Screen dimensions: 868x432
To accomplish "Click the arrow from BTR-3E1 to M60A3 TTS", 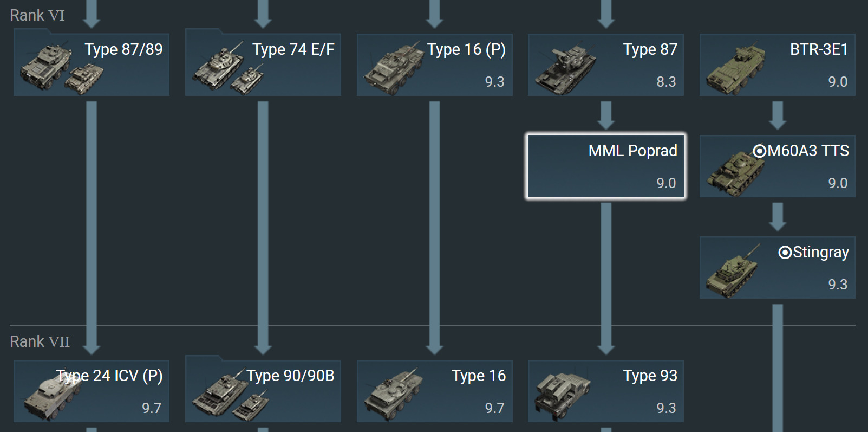I will point(778,115).
